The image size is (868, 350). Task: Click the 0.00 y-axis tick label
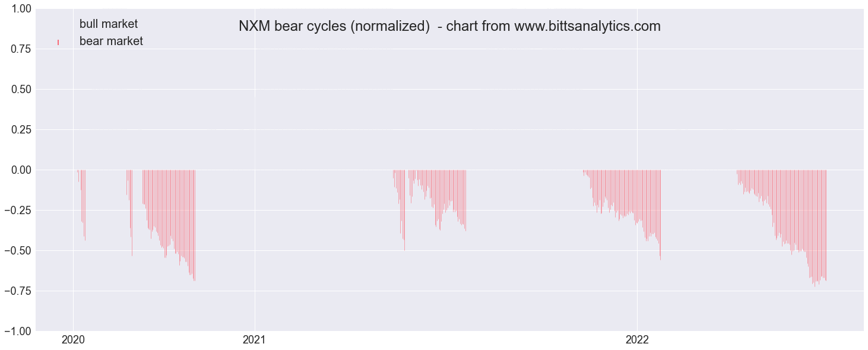(x=21, y=170)
